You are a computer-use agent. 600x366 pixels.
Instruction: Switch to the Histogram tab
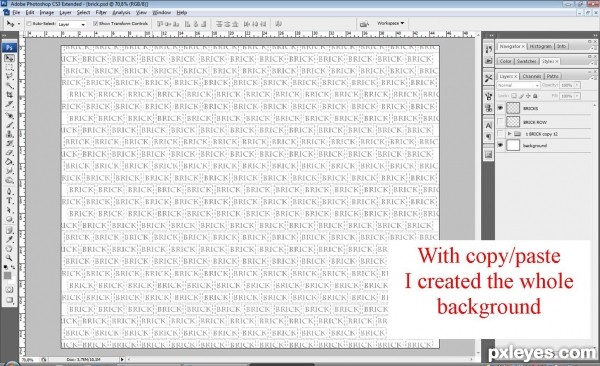pos(540,46)
